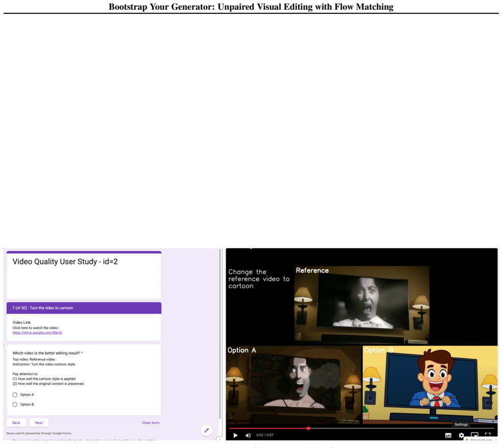Click the Video Quality User Study title

pyautogui.click(x=65, y=262)
